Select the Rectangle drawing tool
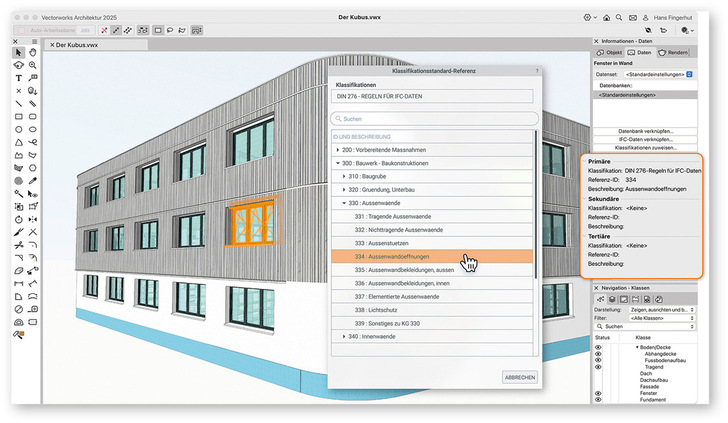Viewport: 728px width, 423px height. point(19,116)
